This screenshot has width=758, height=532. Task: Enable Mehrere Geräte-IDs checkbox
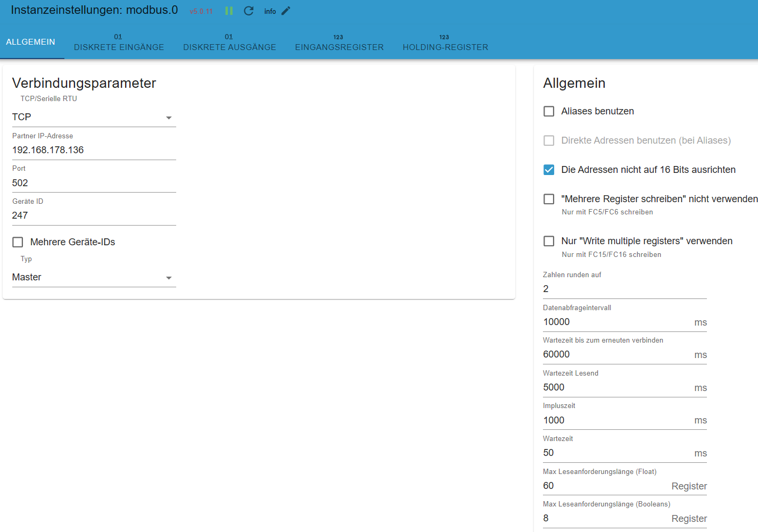18,242
